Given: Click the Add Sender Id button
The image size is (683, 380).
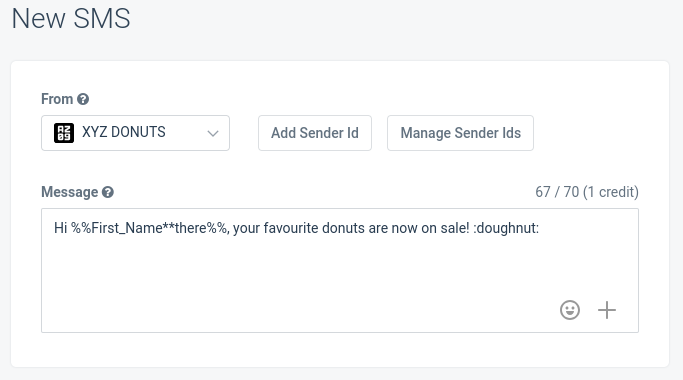Looking at the screenshot, I should (314, 133).
